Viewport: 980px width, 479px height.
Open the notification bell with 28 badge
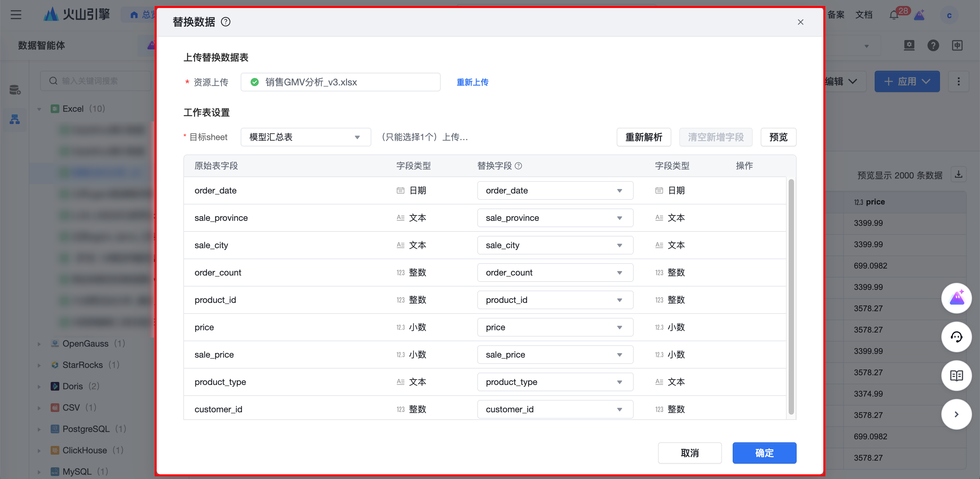894,15
